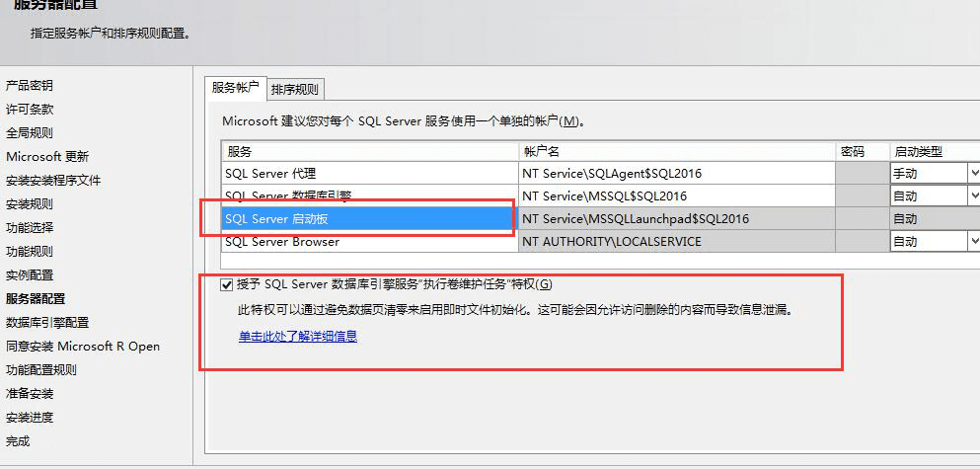Select the SQL Server 数据库引擎 service row
This screenshot has height=469, width=980.
click(x=370, y=195)
